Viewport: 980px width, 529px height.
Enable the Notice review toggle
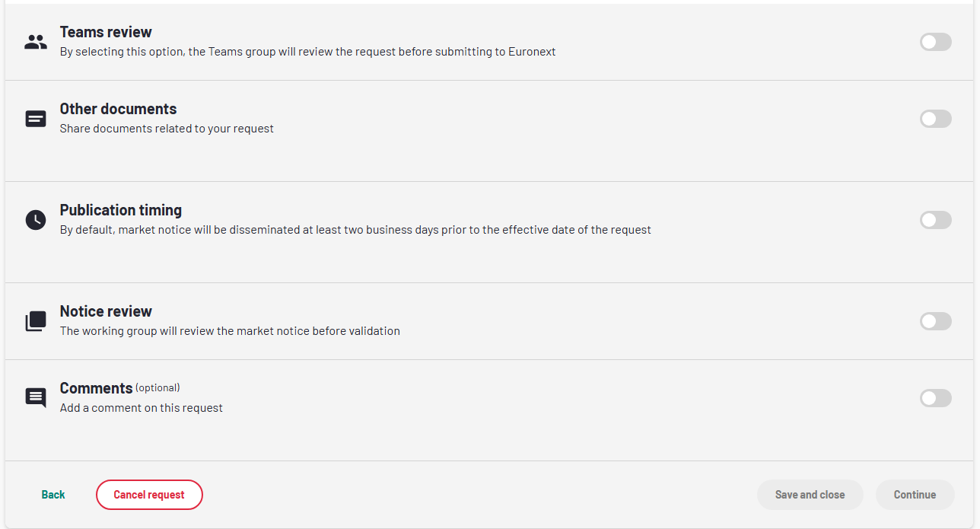935,321
